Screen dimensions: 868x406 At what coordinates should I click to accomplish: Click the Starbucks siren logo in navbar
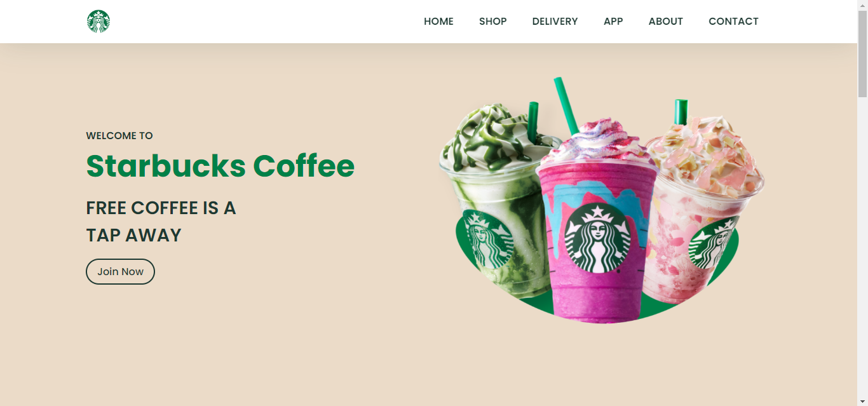(98, 21)
